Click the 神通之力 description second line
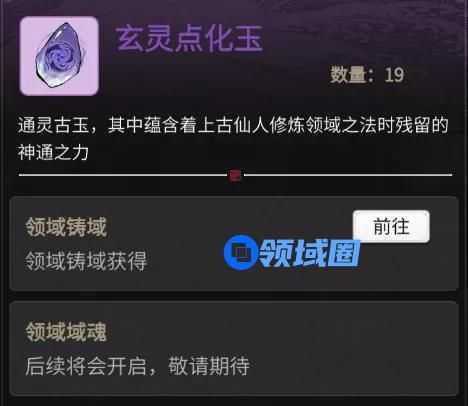 [x=53, y=152]
